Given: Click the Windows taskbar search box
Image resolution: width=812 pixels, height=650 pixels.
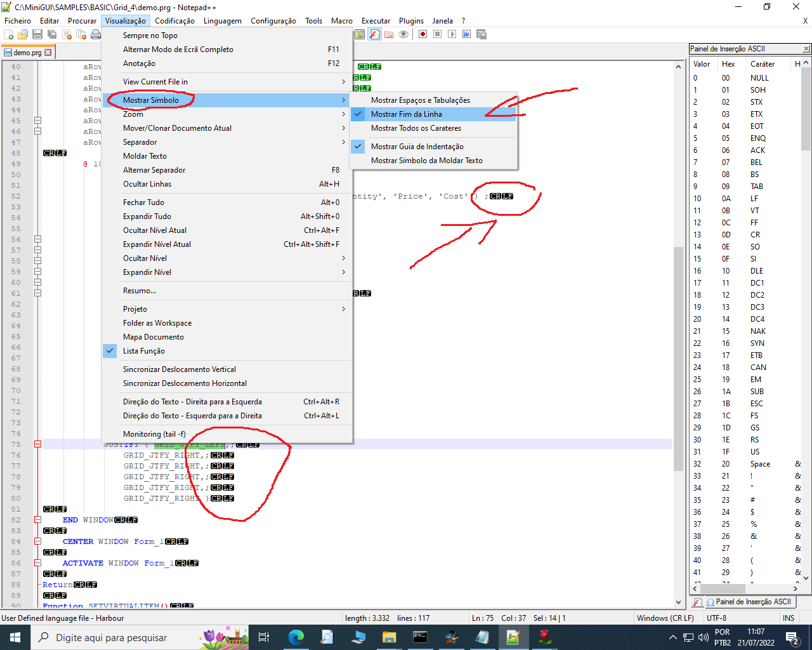Looking at the screenshot, I should 139,637.
